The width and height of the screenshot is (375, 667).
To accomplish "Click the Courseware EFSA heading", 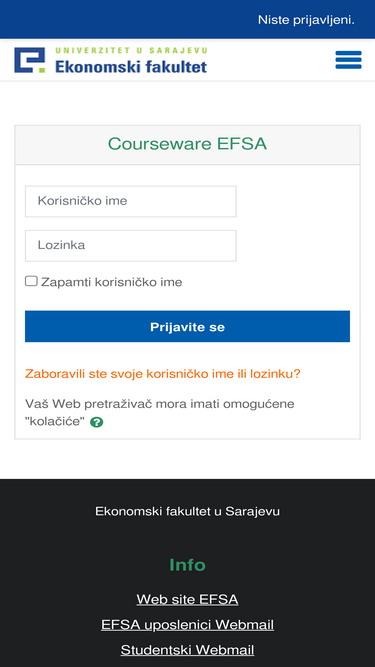I will tap(187, 144).
